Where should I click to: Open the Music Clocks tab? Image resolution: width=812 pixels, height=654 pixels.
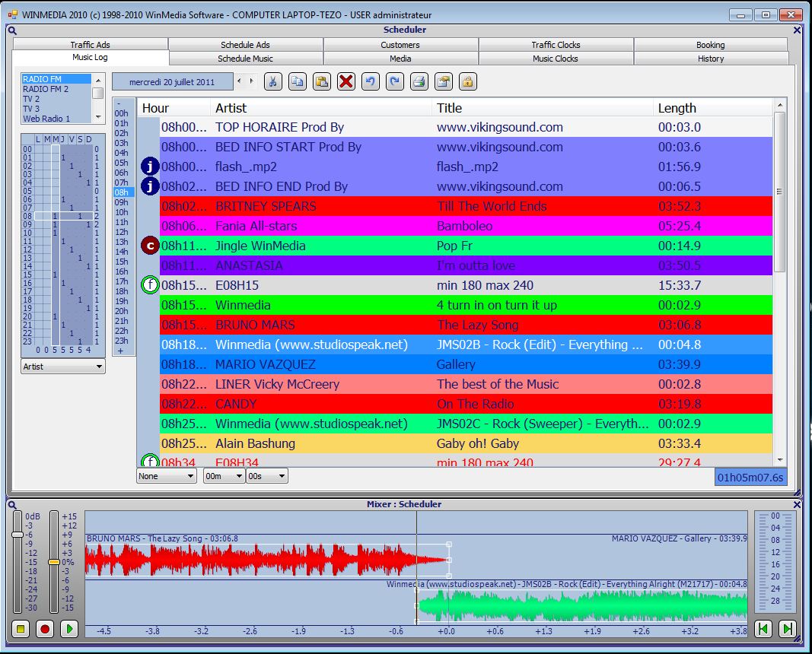[x=556, y=59]
